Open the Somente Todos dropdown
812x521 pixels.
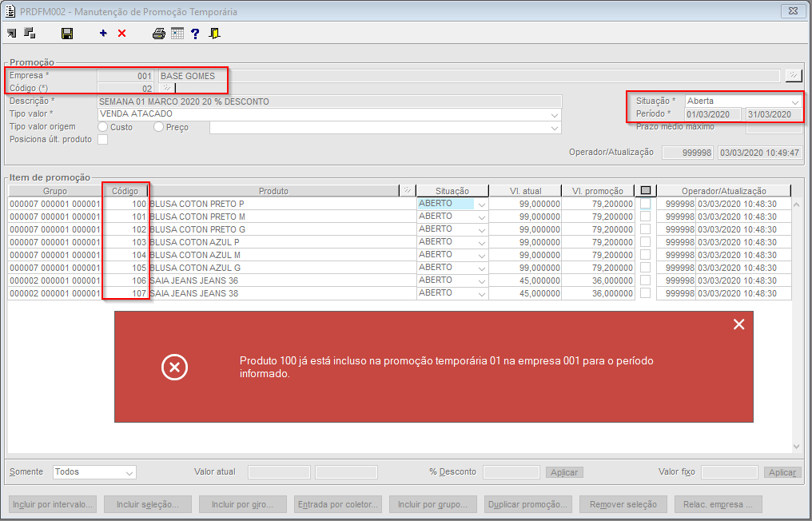(x=129, y=472)
